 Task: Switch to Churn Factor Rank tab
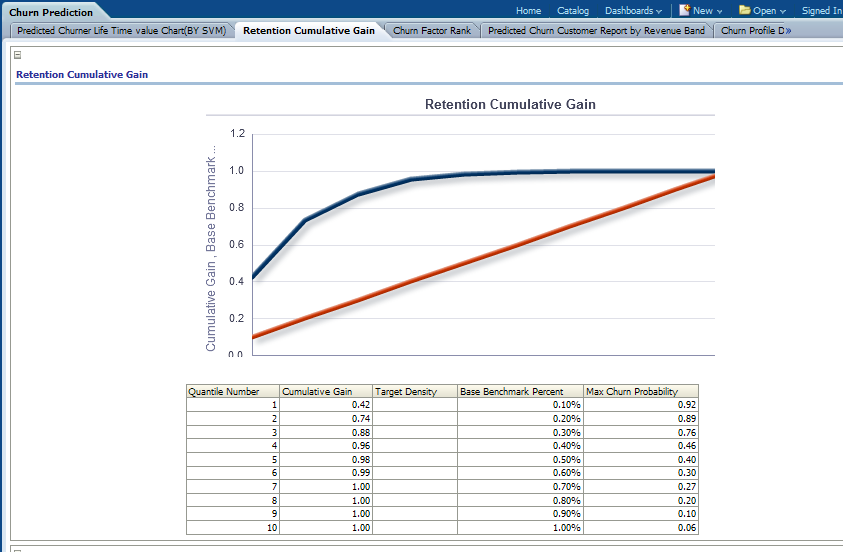431,31
